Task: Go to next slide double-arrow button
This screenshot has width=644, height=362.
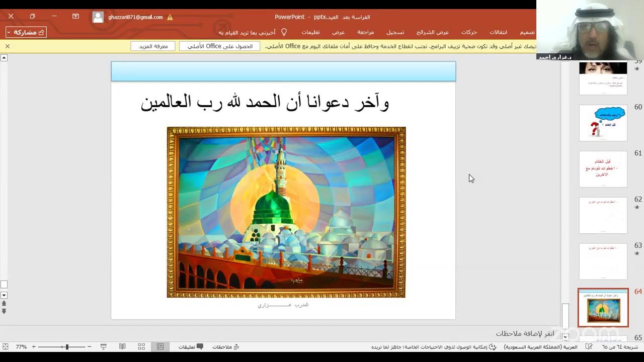Action: coord(4,311)
